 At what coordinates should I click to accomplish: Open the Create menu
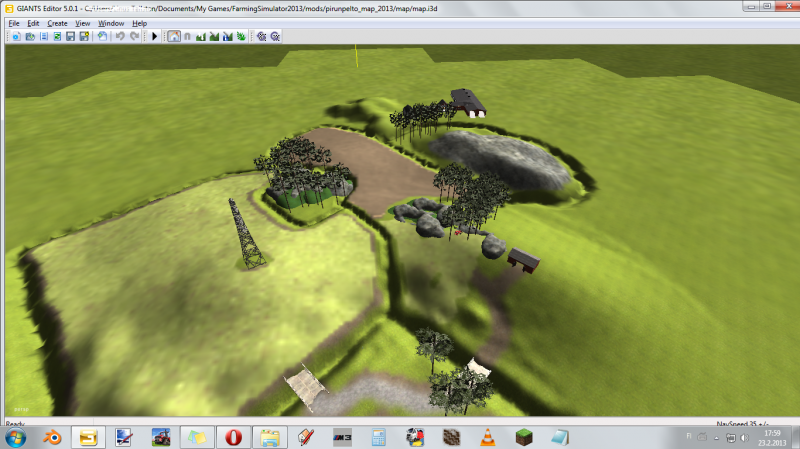[x=57, y=23]
